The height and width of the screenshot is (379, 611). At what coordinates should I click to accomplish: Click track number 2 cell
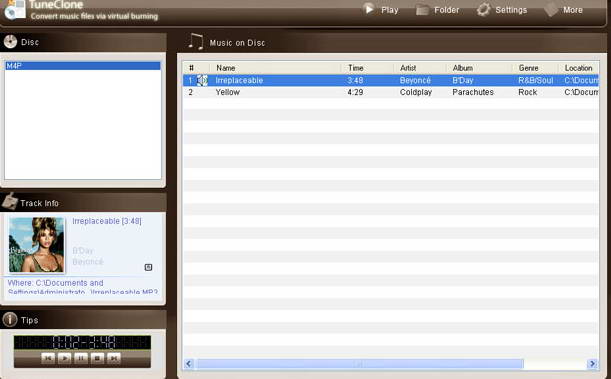(x=191, y=92)
